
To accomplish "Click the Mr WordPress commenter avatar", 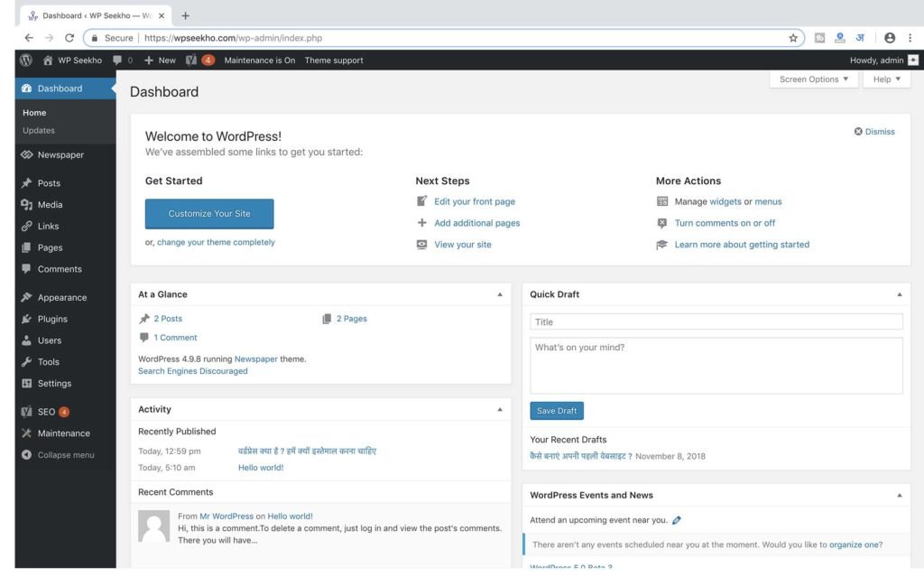I will tap(153, 526).
